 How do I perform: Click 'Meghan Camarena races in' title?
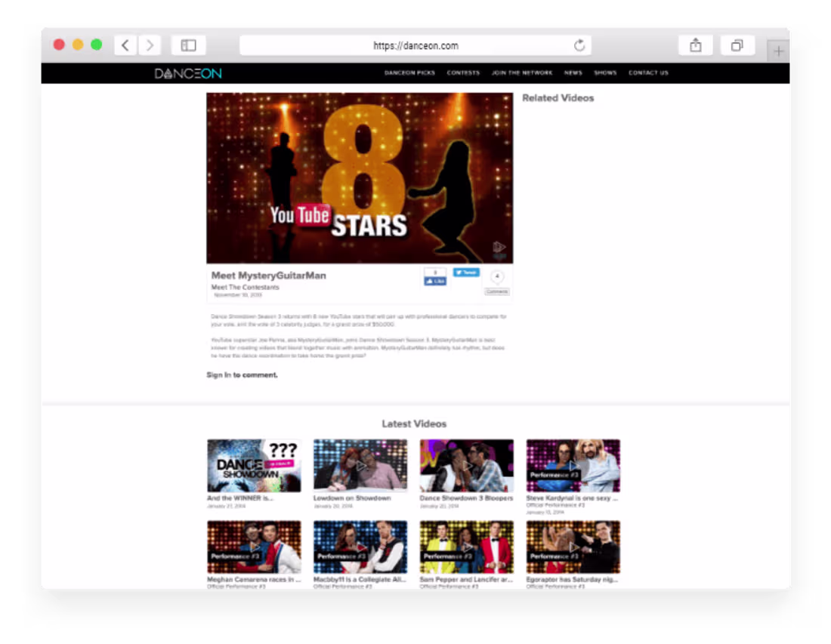tap(254, 580)
